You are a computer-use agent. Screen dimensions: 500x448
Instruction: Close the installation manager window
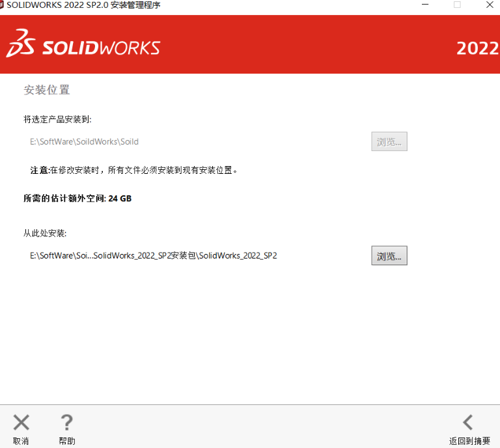[490, 5]
